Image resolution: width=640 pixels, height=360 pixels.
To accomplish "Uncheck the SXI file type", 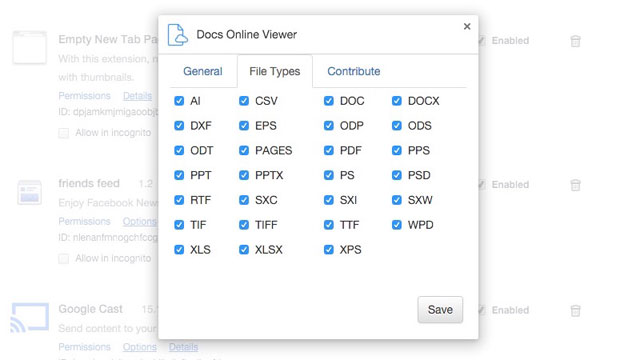I will [x=329, y=200].
